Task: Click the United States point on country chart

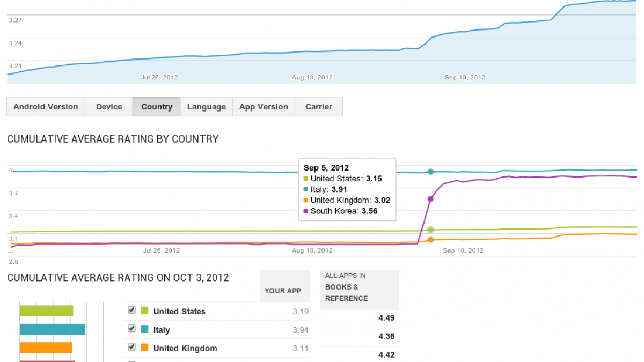Action: 430,230
